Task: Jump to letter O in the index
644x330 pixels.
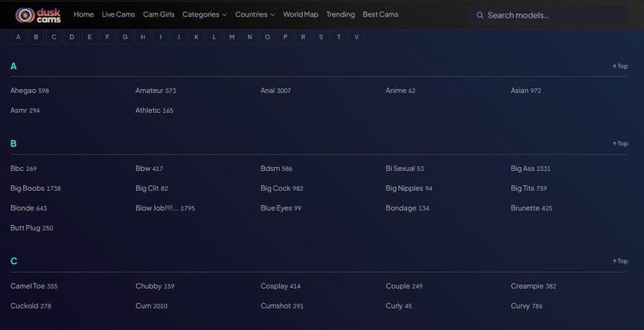Action: point(267,37)
